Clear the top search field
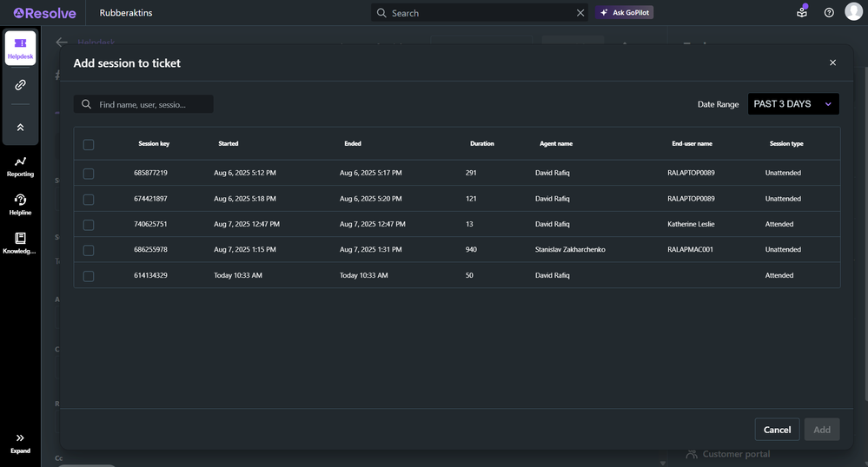Screen dimensions: 868x467 pyautogui.click(x=580, y=13)
